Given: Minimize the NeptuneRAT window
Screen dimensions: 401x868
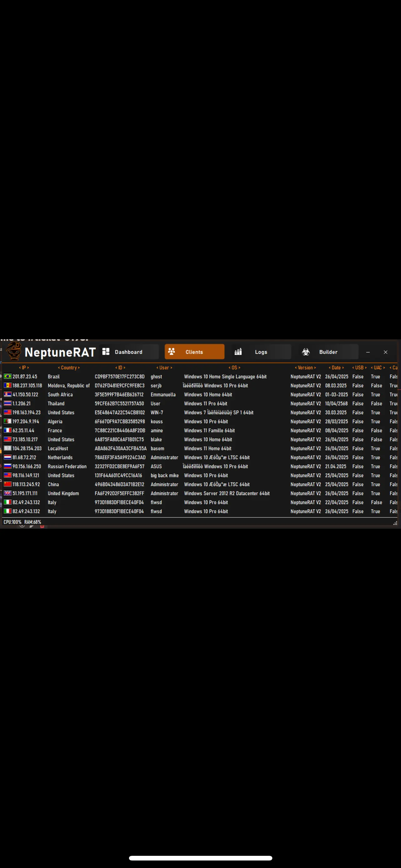Looking at the screenshot, I should pyautogui.click(x=368, y=352).
